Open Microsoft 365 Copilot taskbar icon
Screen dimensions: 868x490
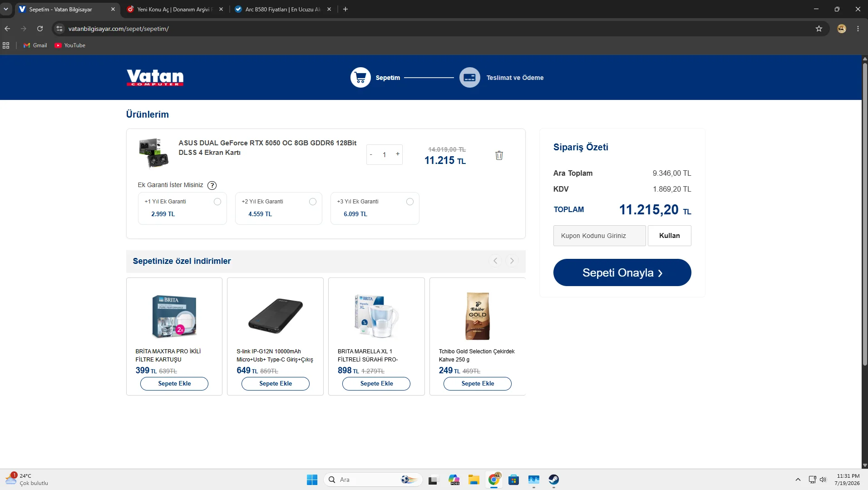[x=454, y=480]
